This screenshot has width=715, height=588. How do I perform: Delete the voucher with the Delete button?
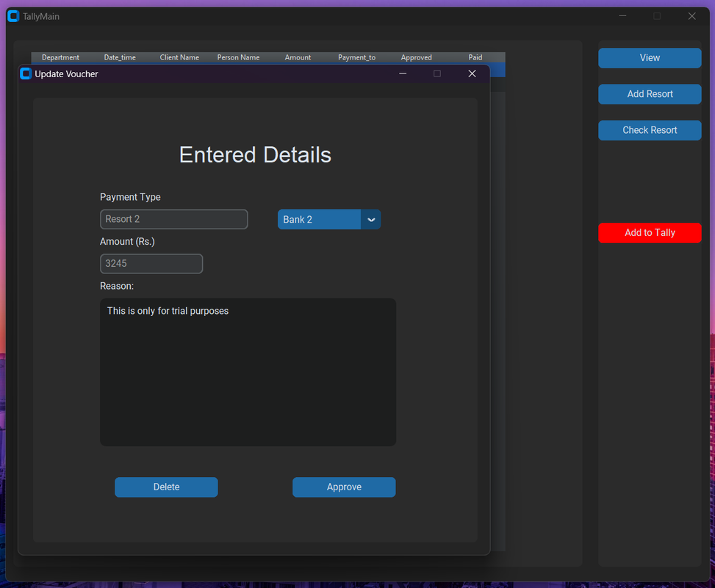pyautogui.click(x=166, y=487)
